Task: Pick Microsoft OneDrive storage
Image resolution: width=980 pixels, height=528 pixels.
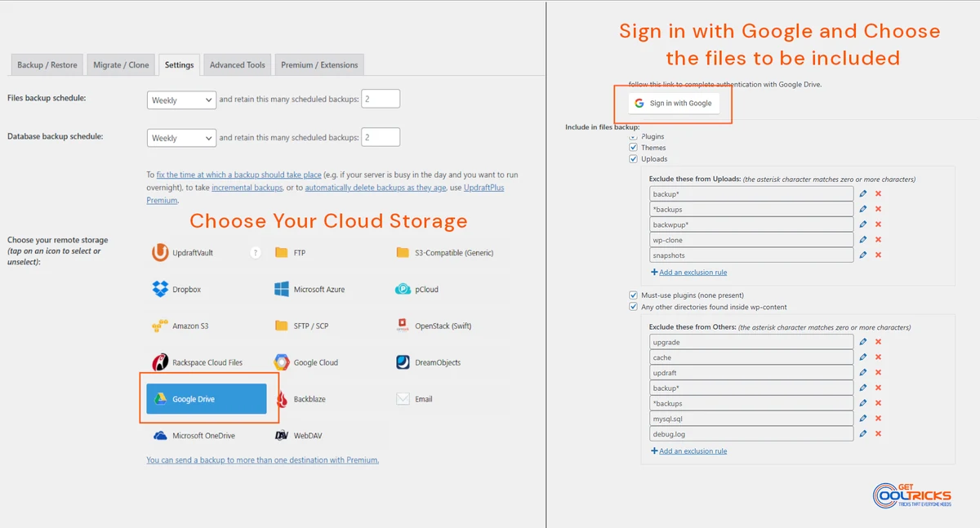Action: [x=193, y=436]
